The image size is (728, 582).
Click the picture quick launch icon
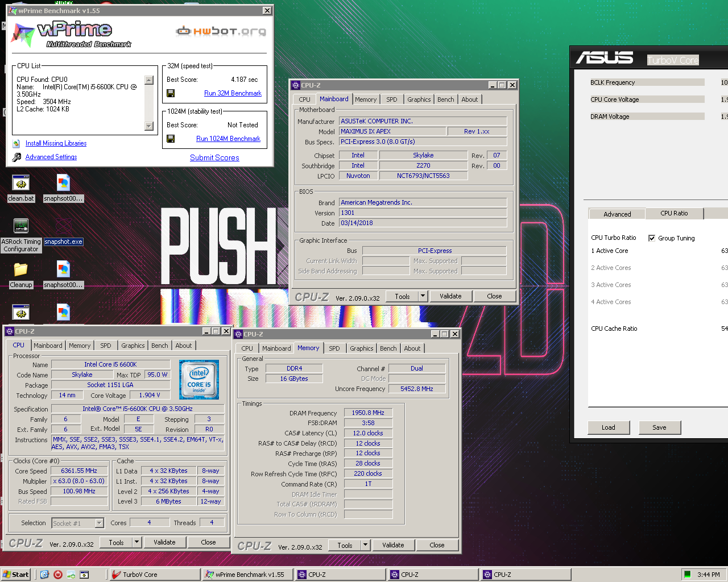click(x=71, y=575)
